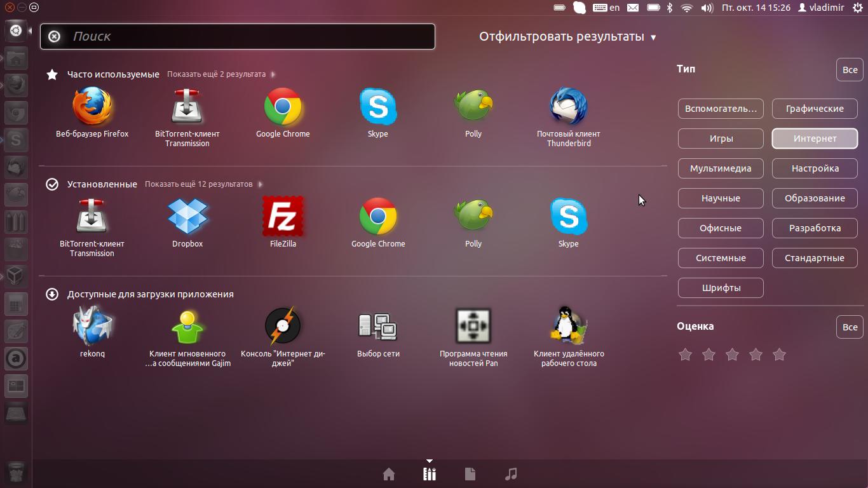This screenshot has width=868, height=488.
Task: Switch to files lens at bottom
Action: [x=470, y=474]
